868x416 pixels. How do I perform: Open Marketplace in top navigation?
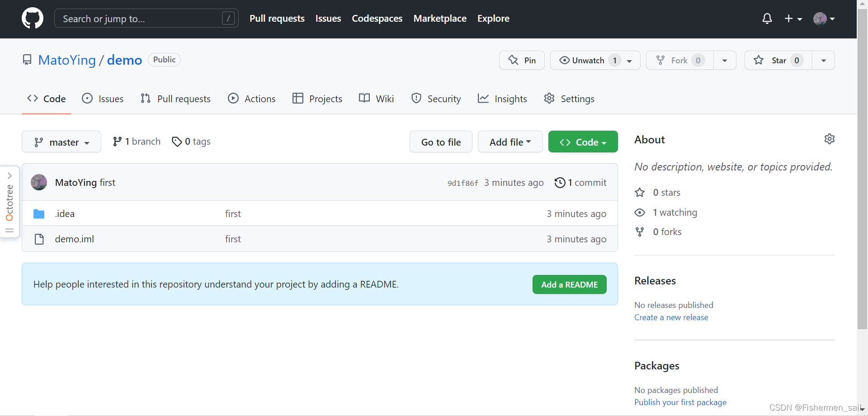coord(440,19)
